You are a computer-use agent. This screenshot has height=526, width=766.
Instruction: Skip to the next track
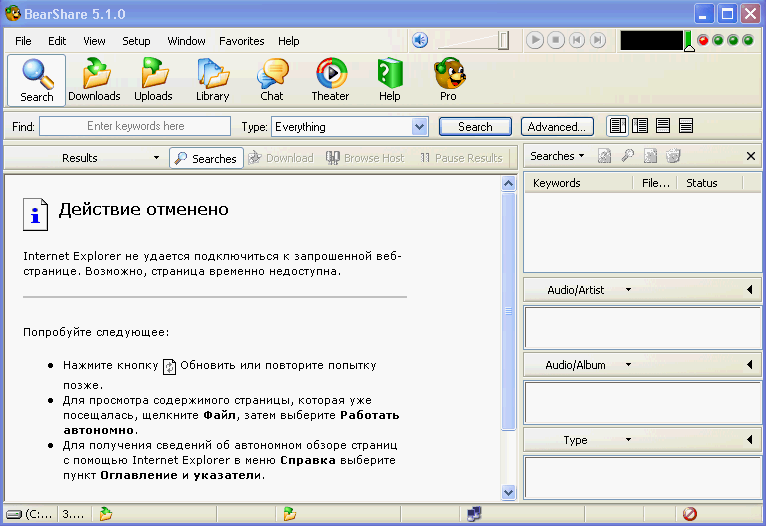coord(597,40)
